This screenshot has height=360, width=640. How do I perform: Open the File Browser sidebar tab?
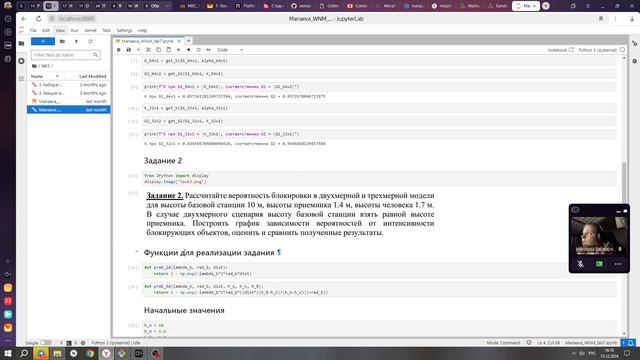click(22, 43)
